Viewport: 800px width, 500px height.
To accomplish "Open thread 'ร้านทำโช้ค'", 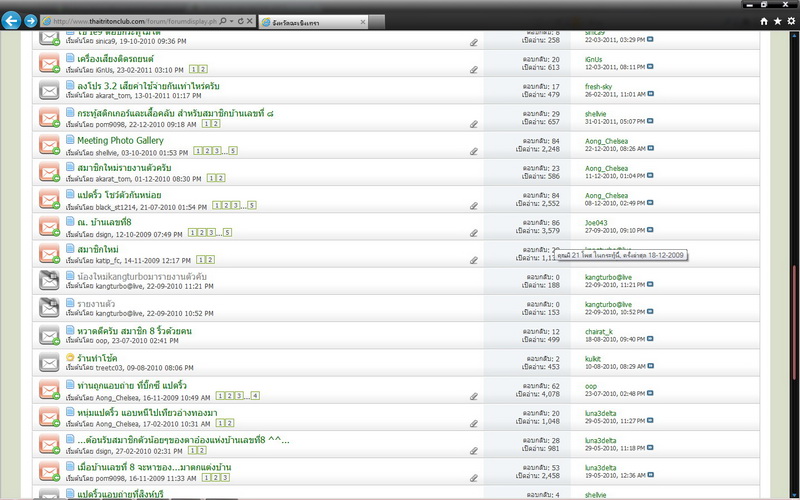I will [97, 358].
